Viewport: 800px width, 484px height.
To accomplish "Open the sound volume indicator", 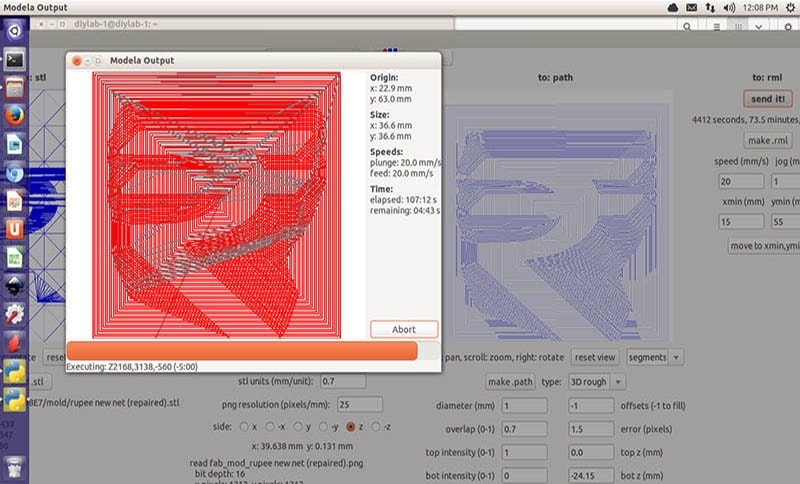I will click(x=729, y=8).
